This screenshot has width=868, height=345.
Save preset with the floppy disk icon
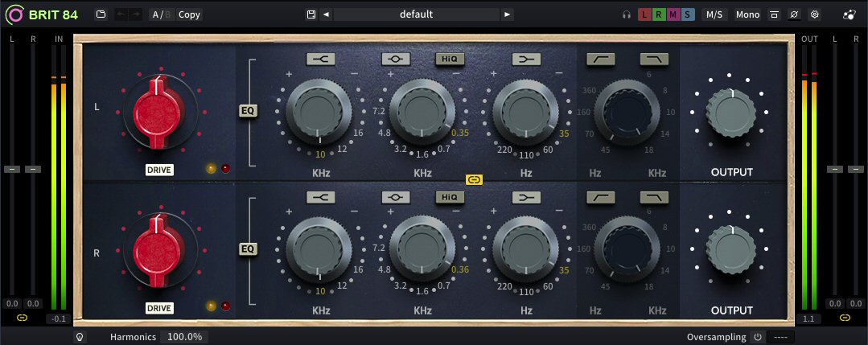point(311,14)
